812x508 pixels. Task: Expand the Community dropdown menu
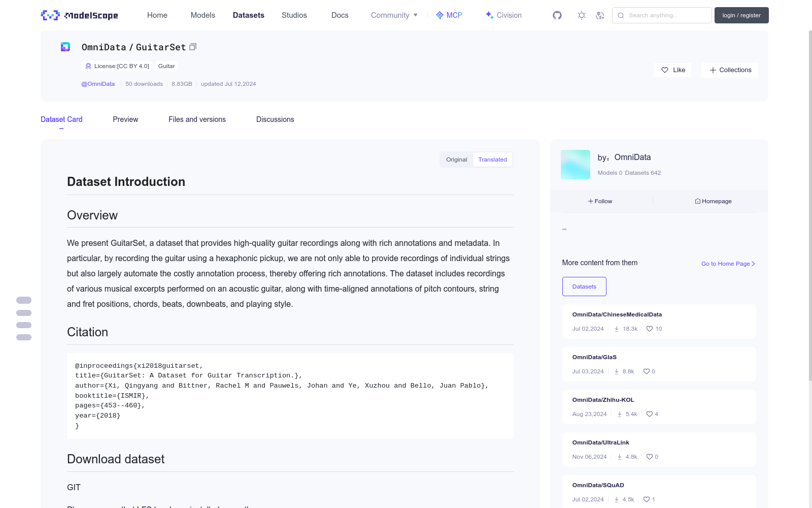(x=394, y=15)
